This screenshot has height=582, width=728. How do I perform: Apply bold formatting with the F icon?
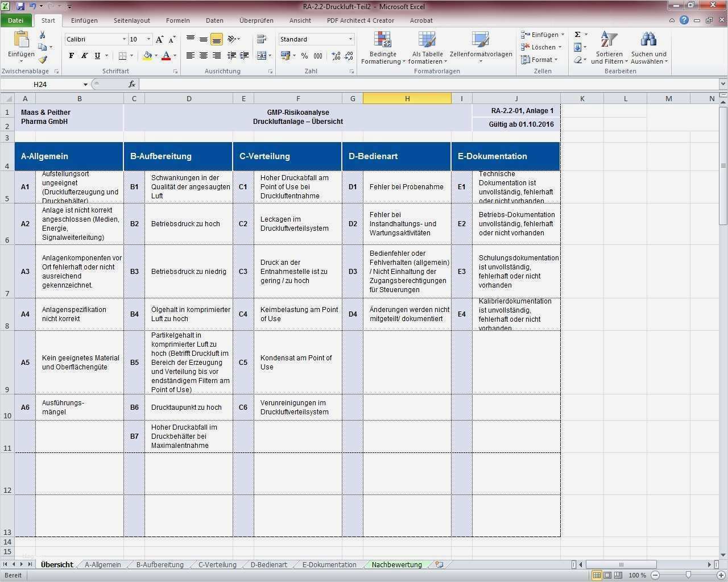click(x=72, y=56)
